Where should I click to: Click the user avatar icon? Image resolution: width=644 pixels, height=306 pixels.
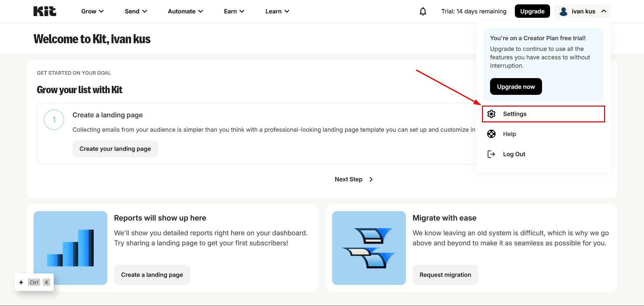563,11
